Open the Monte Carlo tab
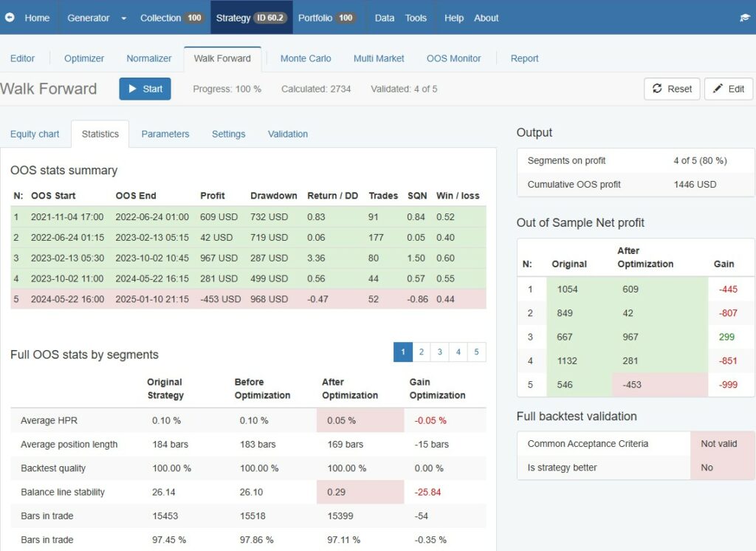 click(x=306, y=58)
